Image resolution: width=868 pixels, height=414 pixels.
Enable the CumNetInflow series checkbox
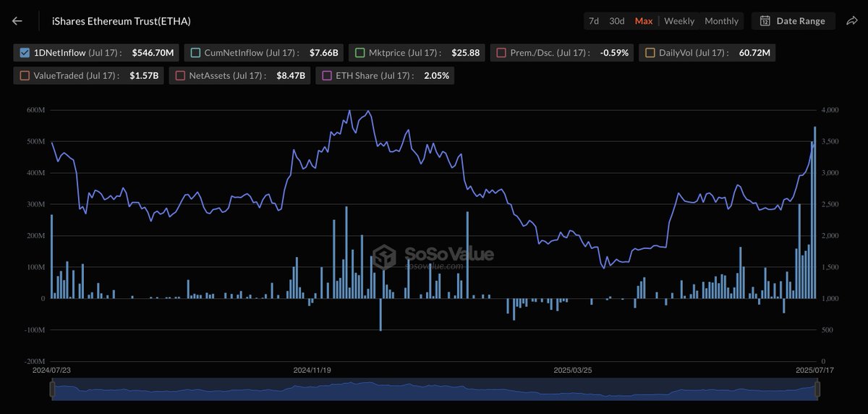pos(194,52)
